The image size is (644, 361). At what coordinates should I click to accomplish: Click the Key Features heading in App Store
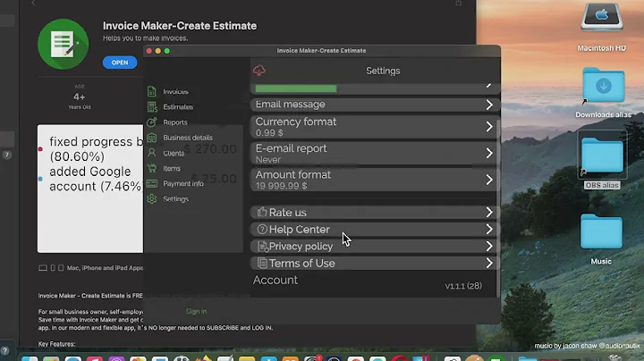click(56, 344)
